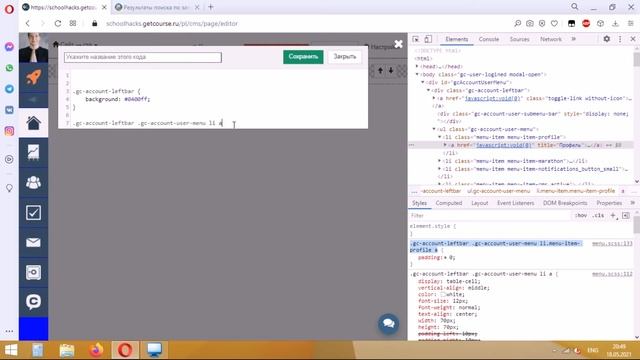
Task: Open the checkmark tasks icon in sidebar
Action: point(33,213)
